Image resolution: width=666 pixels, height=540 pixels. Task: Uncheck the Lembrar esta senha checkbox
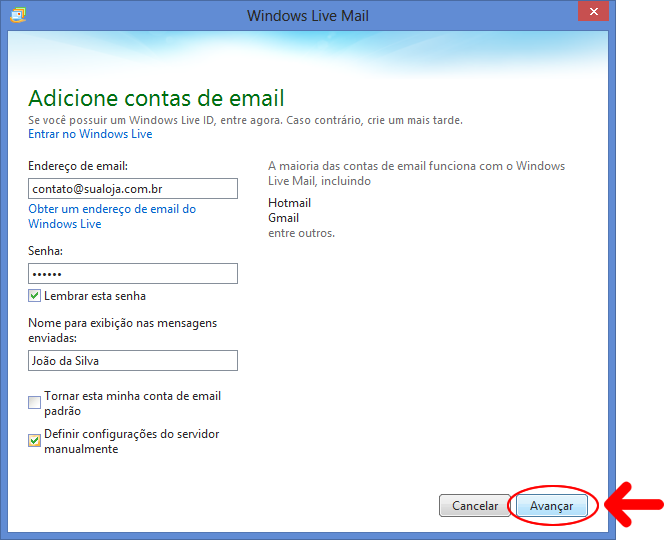pos(34,296)
